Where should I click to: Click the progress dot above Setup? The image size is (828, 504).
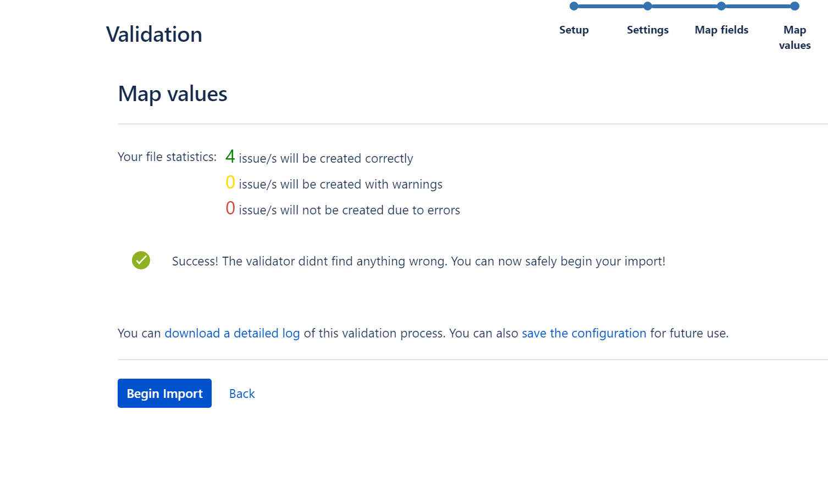click(x=574, y=6)
